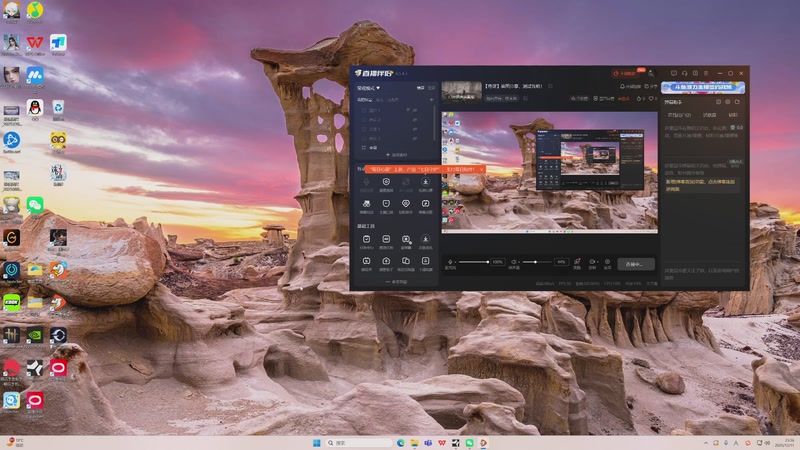Click the plus icon to add a new scene
Screen dimensions: 800x450
pyautogui.click(x=431, y=99)
